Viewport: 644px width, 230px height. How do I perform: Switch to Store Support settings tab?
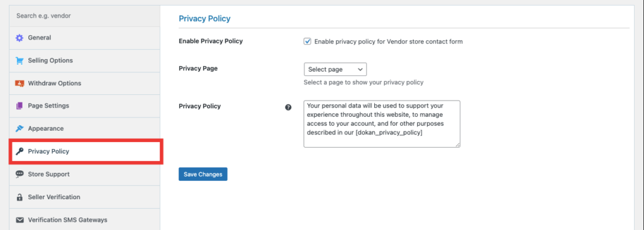click(x=85, y=174)
